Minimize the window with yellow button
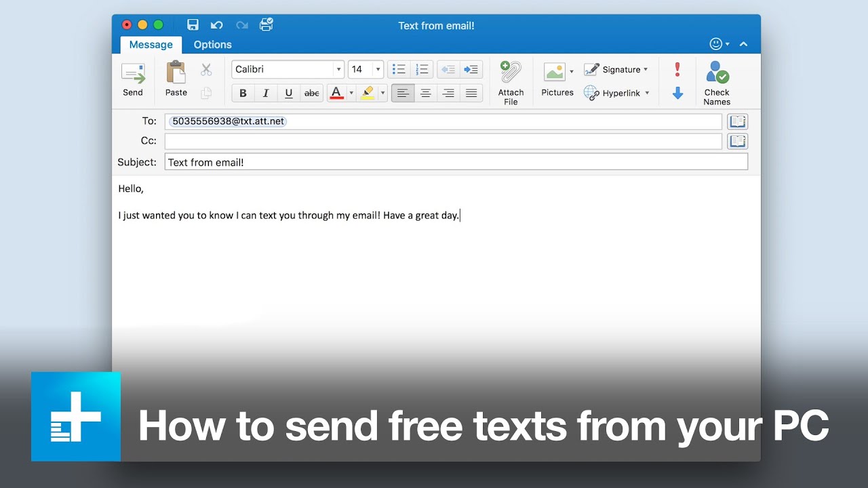The image size is (868, 488). tap(142, 25)
